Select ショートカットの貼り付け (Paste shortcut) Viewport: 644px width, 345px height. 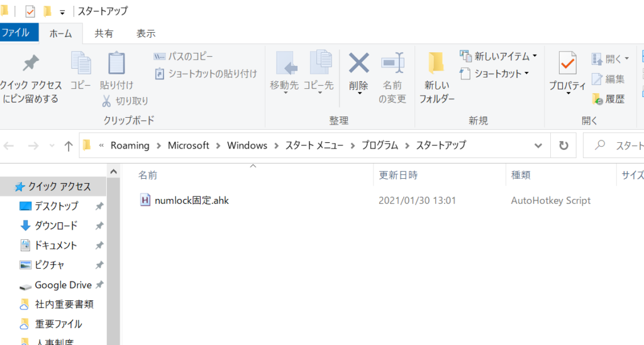[206, 74]
